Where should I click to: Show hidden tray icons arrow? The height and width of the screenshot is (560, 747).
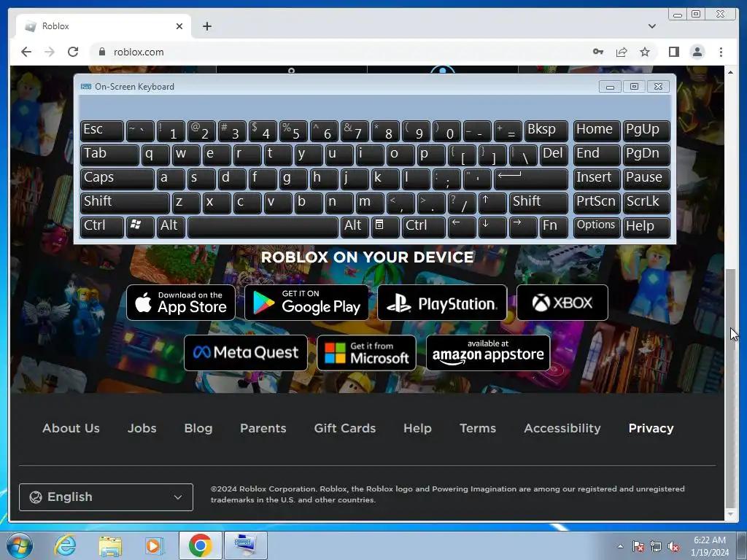point(620,547)
